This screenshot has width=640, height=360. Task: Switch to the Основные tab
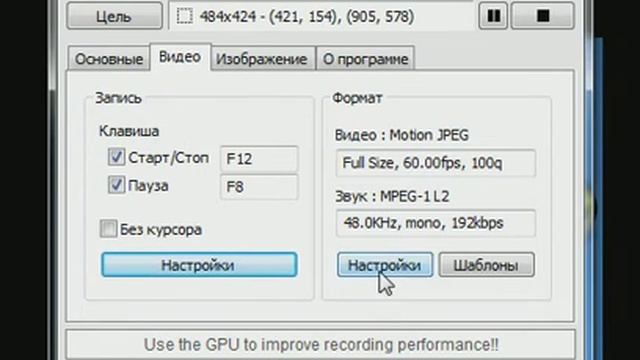click(x=109, y=59)
